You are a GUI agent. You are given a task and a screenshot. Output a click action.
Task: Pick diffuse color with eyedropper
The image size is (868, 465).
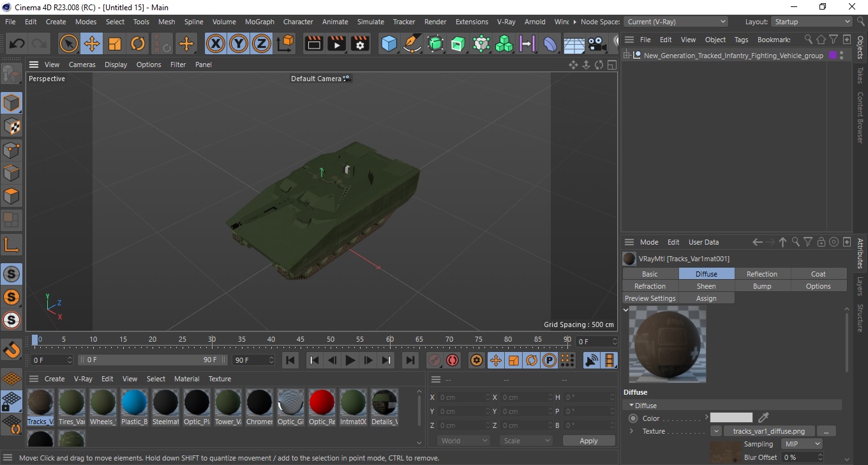coord(763,418)
